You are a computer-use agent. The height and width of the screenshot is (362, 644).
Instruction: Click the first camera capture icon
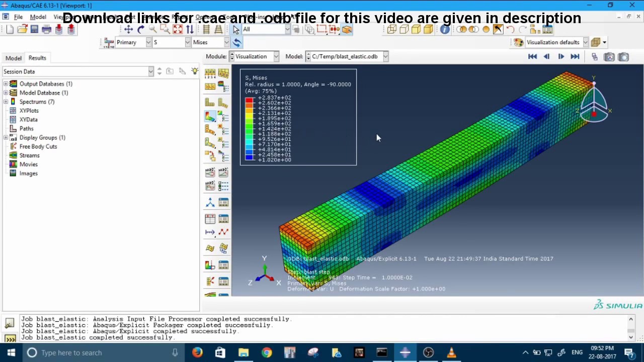point(609,57)
